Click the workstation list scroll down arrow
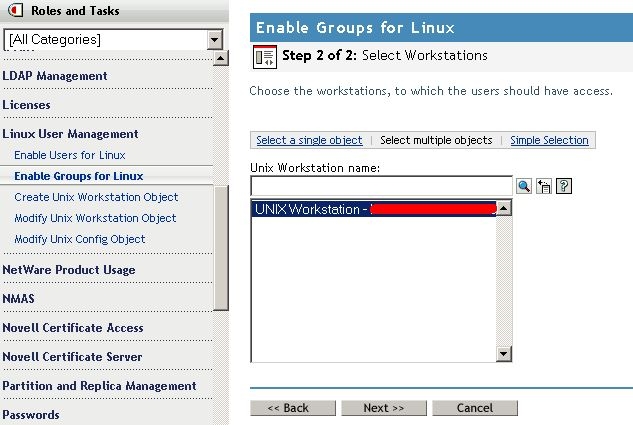633x425 pixels. click(x=503, y=354)
